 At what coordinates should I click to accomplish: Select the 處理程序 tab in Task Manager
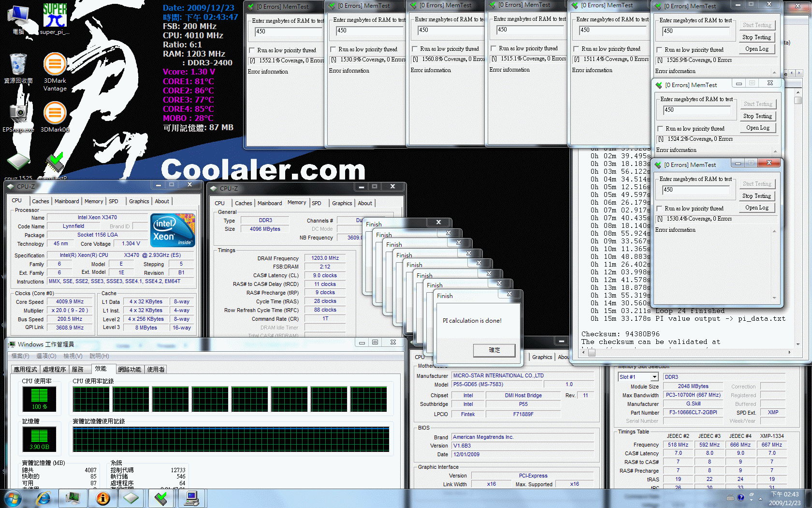(x=54, y=369)
